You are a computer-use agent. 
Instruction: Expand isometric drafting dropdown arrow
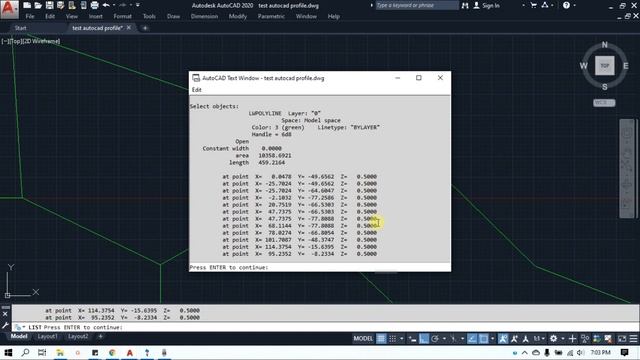[x=462, y=338]
